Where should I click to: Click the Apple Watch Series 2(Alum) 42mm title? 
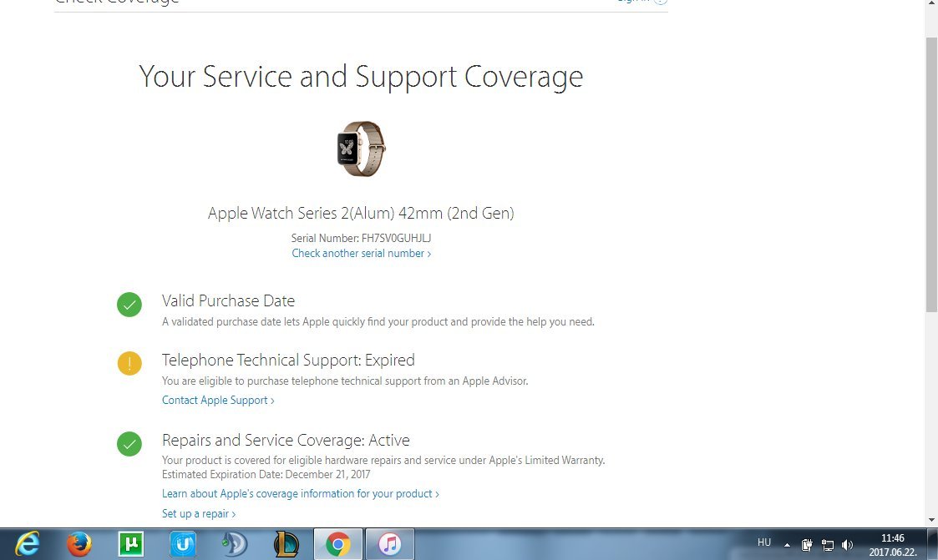coord(361,213)
